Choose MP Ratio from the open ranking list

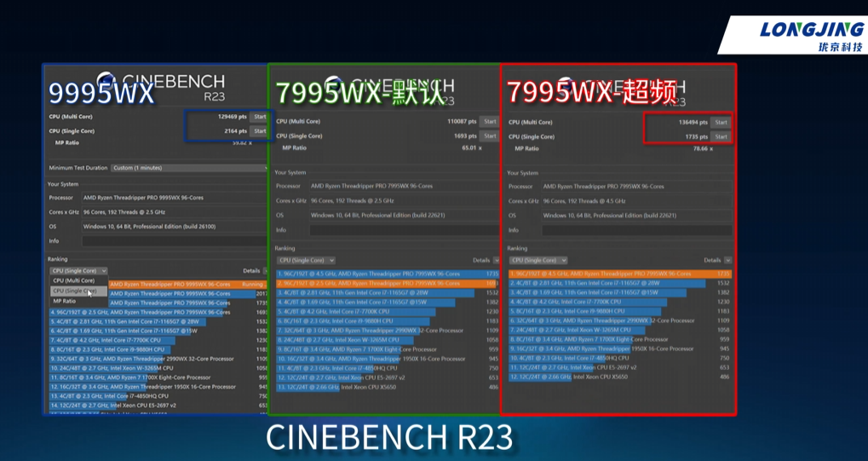(65, 301)
